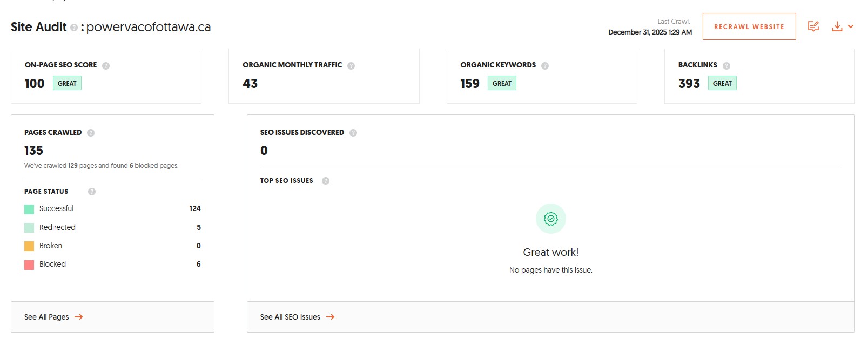Click help icon beside SEO Issues Discovered
Image resolution: width=868 pixels, height=352 pixels.
point(353,133)
